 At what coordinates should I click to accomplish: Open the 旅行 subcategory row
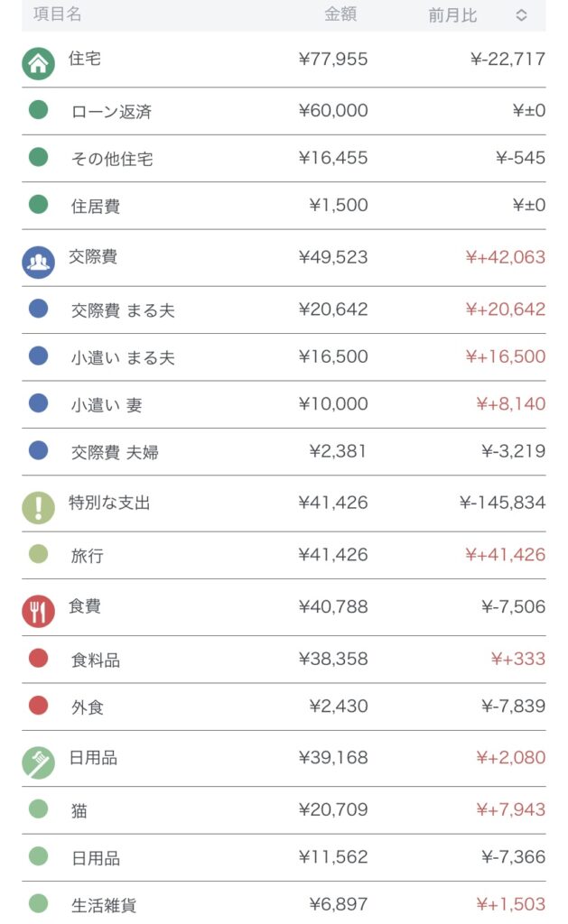(88, 556)
